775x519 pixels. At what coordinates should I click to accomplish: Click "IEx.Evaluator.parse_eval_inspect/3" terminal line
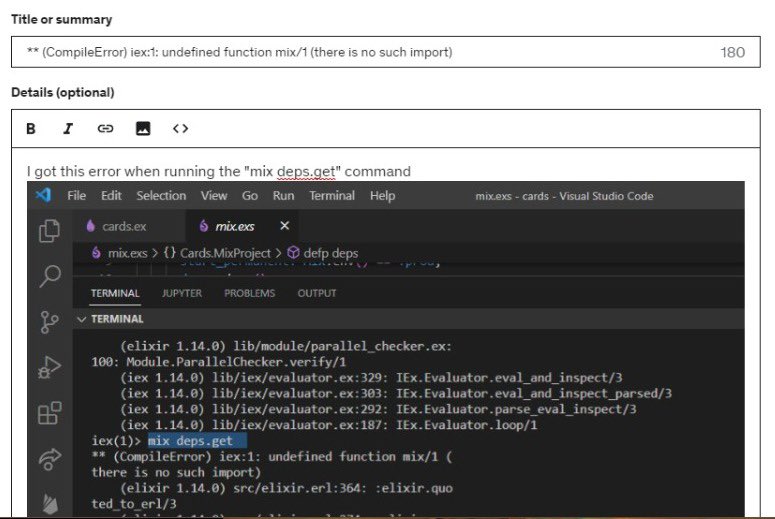[516, 409]
